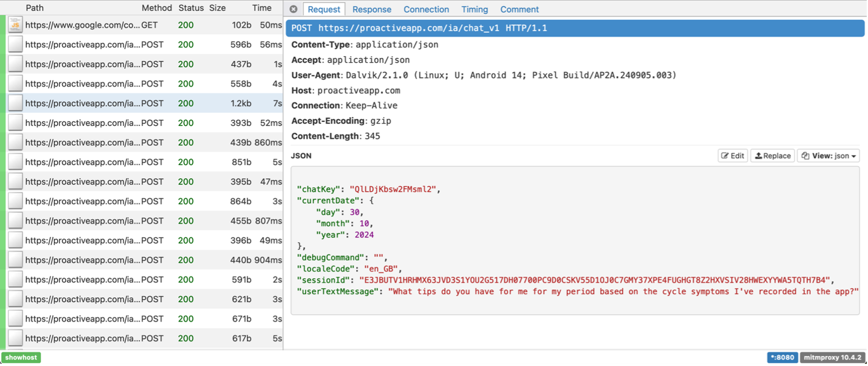868x366 pixels.
Task: Sort flows by the Time column header
Action: pos(262,8)
